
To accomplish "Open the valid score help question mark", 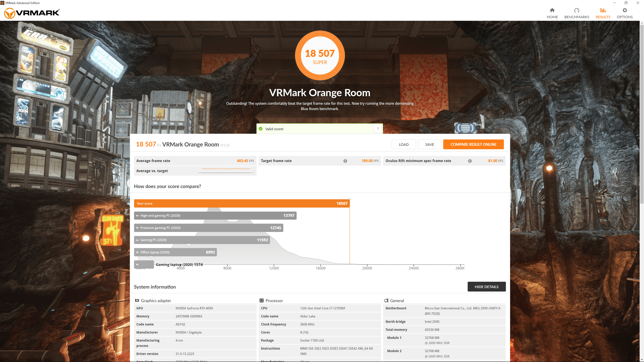I will (x=378, y=129).
